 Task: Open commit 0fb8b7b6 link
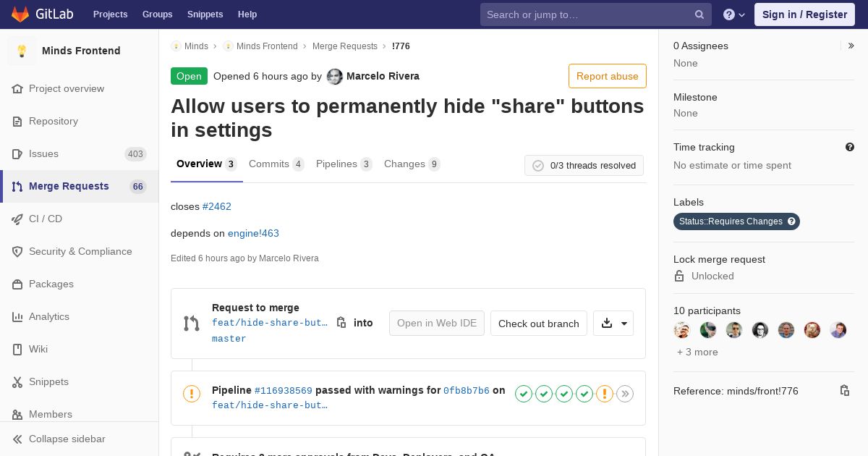click(x=467, y=390)
